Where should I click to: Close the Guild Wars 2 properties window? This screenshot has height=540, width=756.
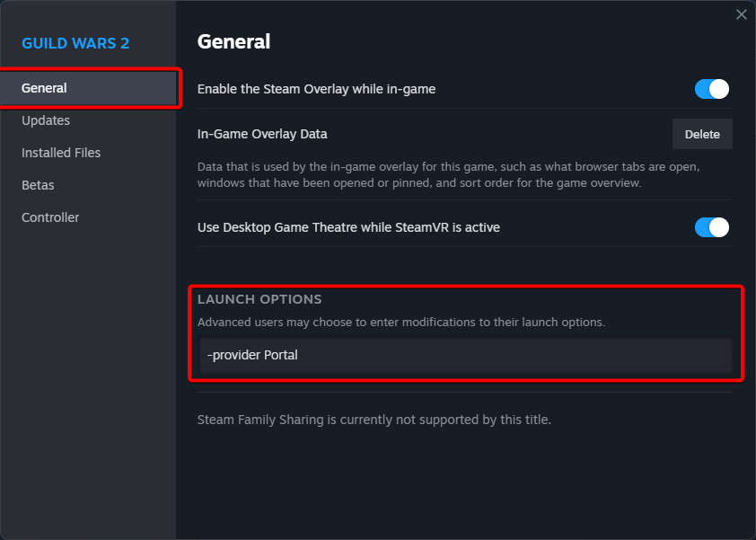coord(741,14)
